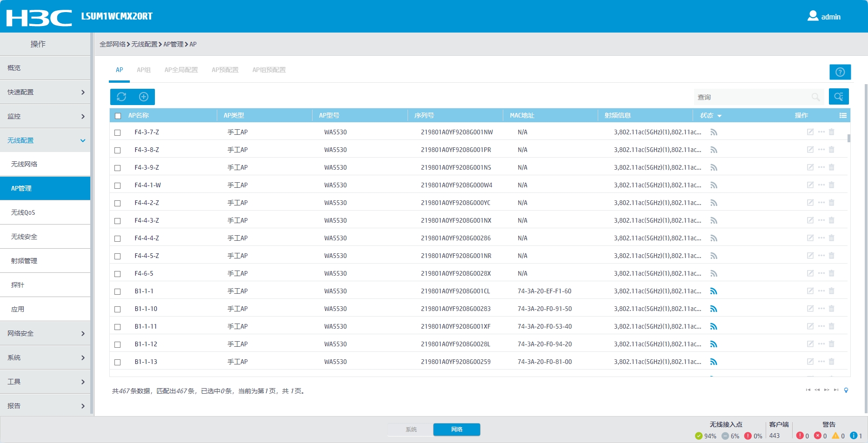Switch to the 系统 view button
Screen dimensions: 868x443
(x=411, y=430)
